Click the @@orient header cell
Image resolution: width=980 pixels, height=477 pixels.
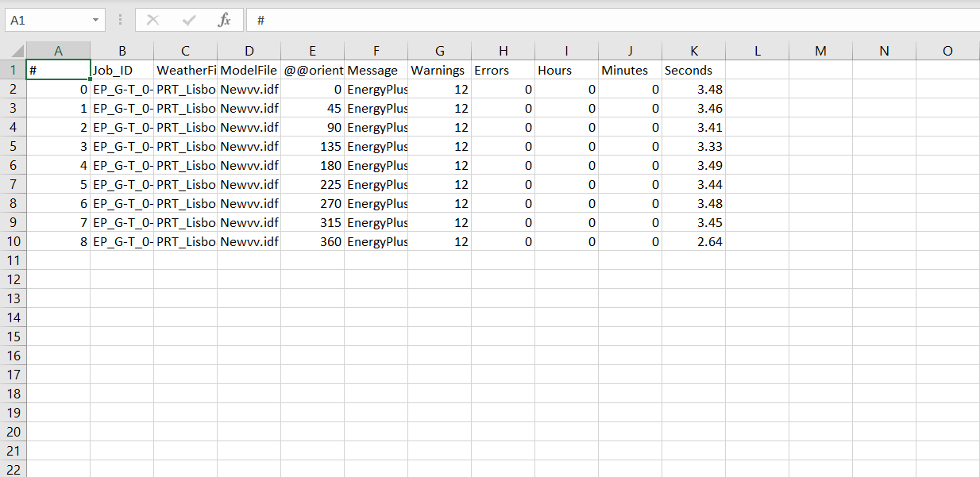(312, 70)
